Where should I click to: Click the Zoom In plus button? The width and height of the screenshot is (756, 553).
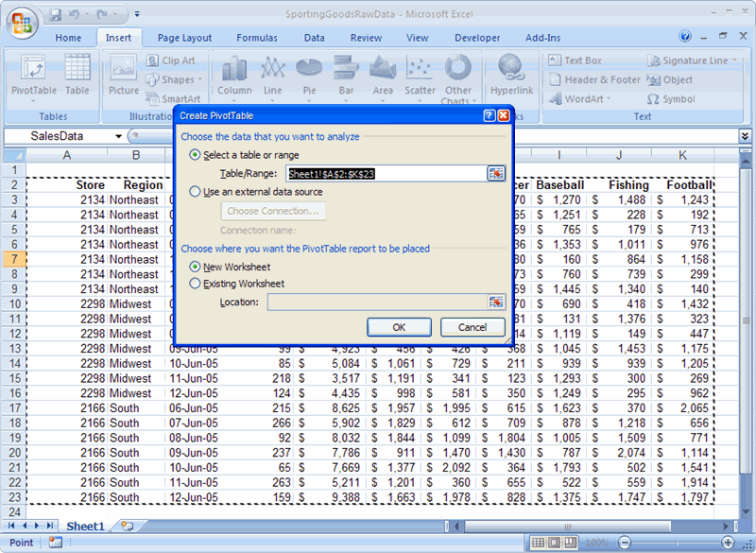(728, 543)
